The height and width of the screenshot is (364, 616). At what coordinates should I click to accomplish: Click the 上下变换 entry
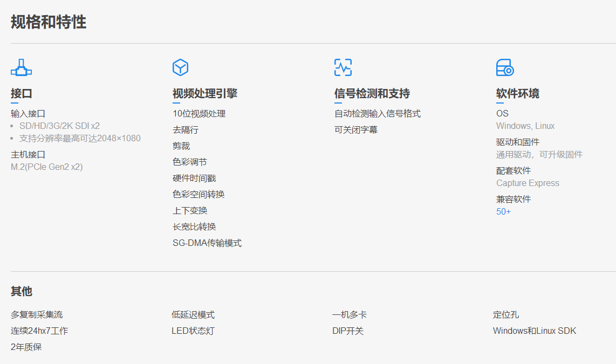[190, 210]
